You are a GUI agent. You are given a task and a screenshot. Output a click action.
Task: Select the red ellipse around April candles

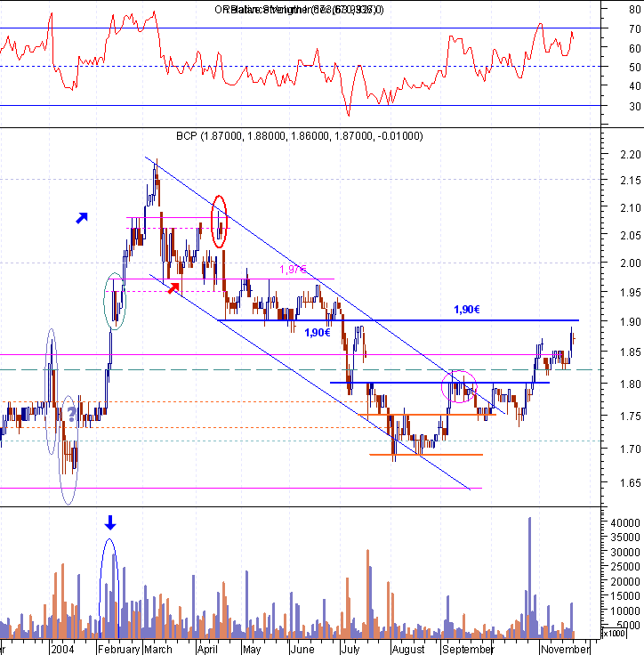point(219,222)
